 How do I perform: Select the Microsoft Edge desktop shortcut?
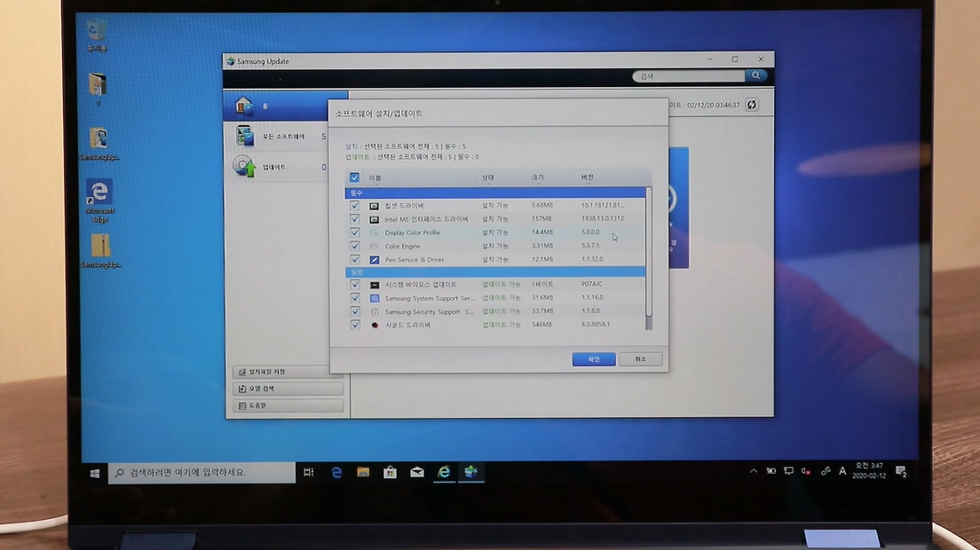(x=99, y=200)
